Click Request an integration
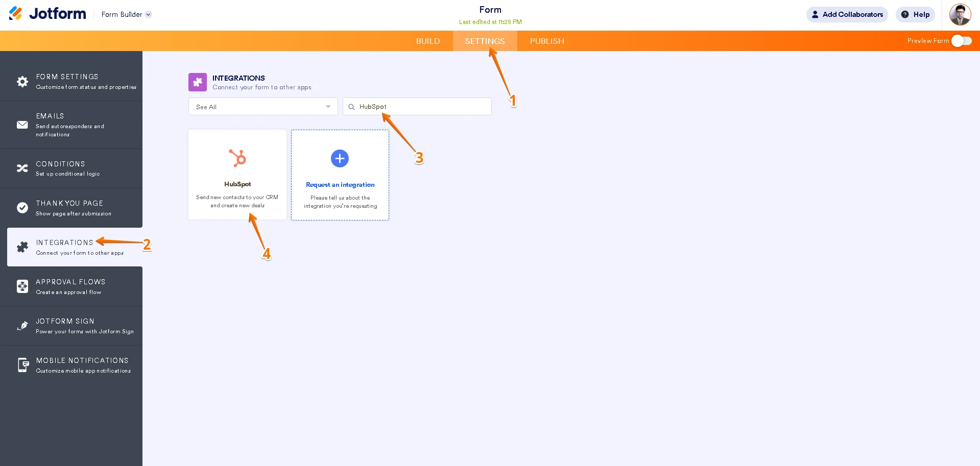This screenshot has height=466, width=980. (x=340, y=185)
